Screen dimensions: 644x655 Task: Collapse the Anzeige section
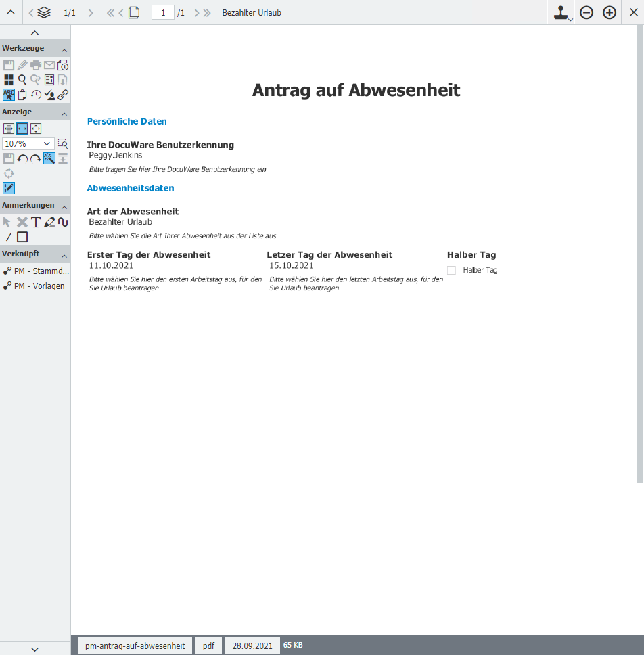click(x=64, y=114)
